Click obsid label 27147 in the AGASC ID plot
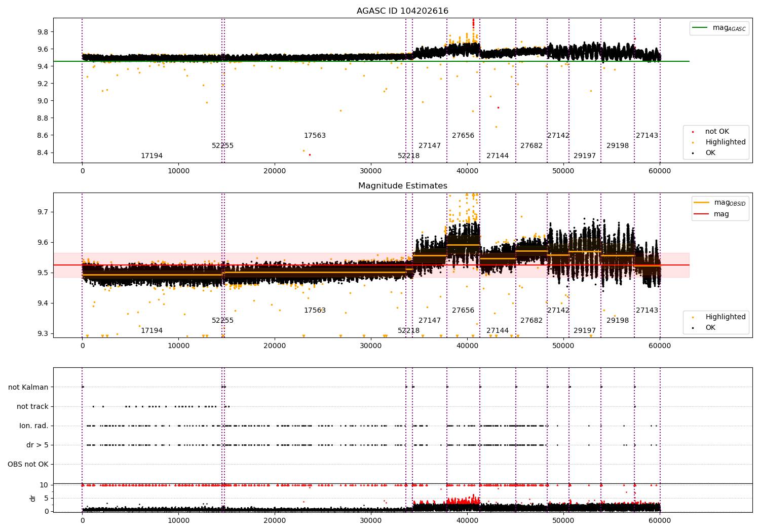 (x=430, y=146)
